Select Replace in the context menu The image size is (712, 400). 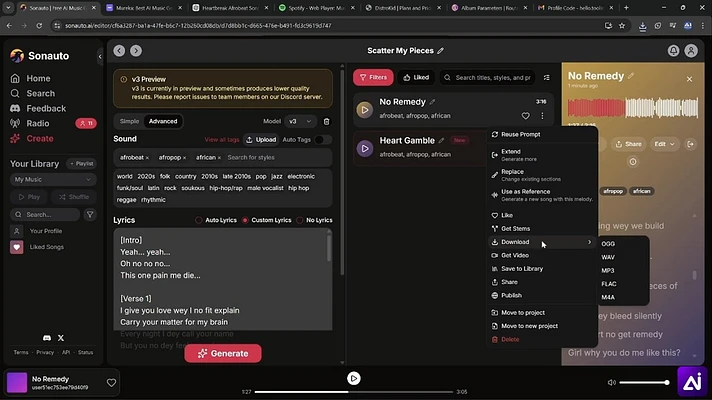[x=542, y=175]
